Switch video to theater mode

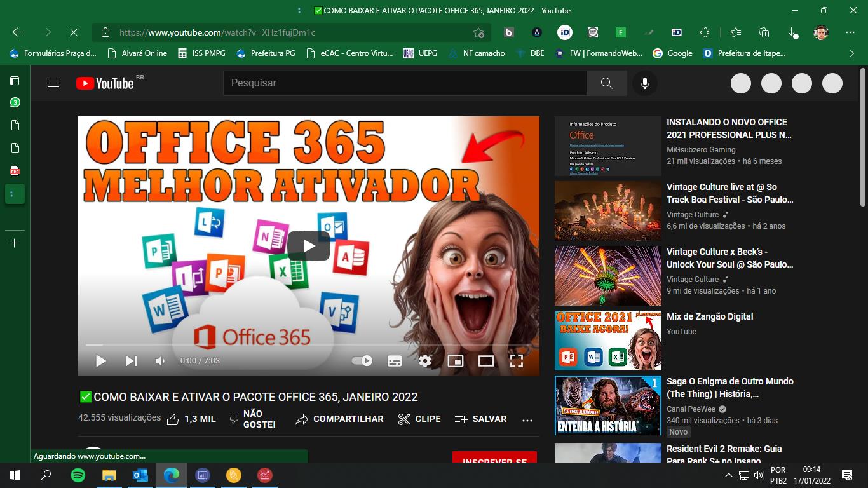[x=486, y=361]
